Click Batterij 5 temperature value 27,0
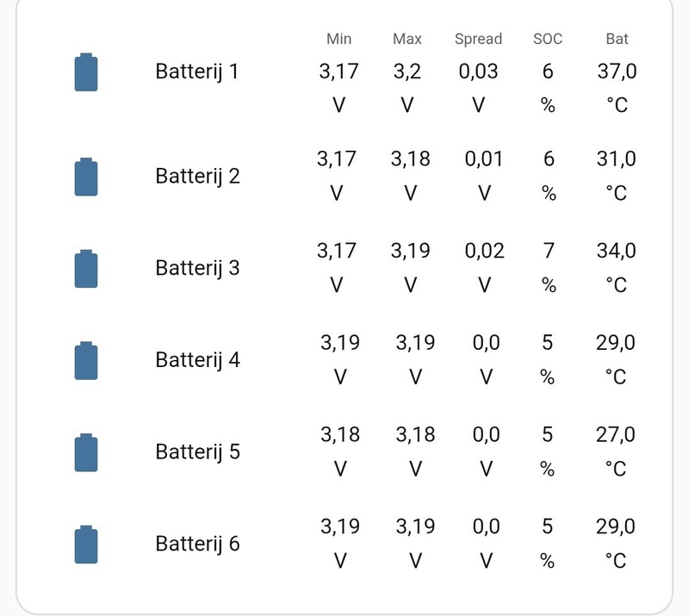The image size is (689, 616). (x=616, y=434)
